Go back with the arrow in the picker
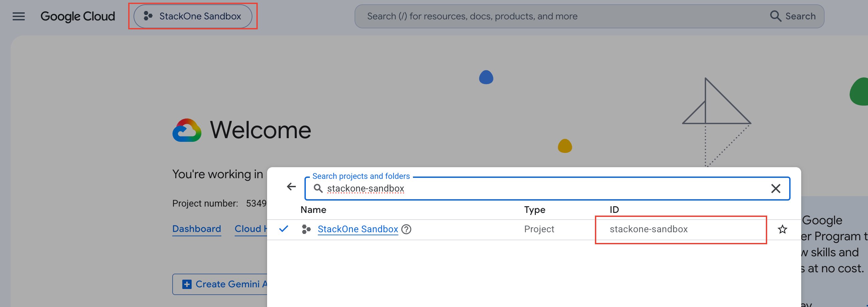The image size is (868, 307). (291, 187)
